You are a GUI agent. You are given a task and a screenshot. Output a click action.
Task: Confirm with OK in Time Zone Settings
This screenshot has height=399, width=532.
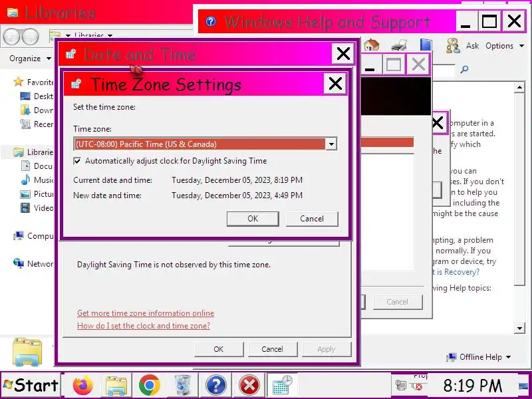253,219
